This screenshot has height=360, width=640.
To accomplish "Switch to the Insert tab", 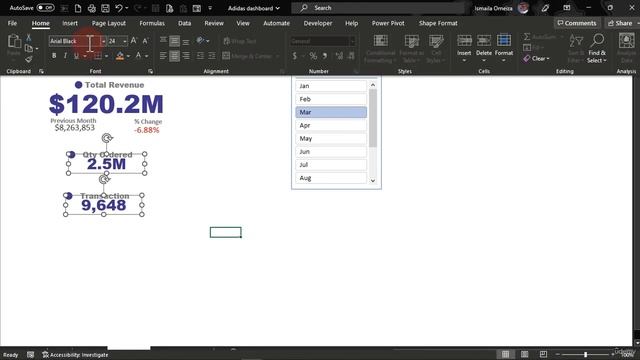I will tap(70, 23).
